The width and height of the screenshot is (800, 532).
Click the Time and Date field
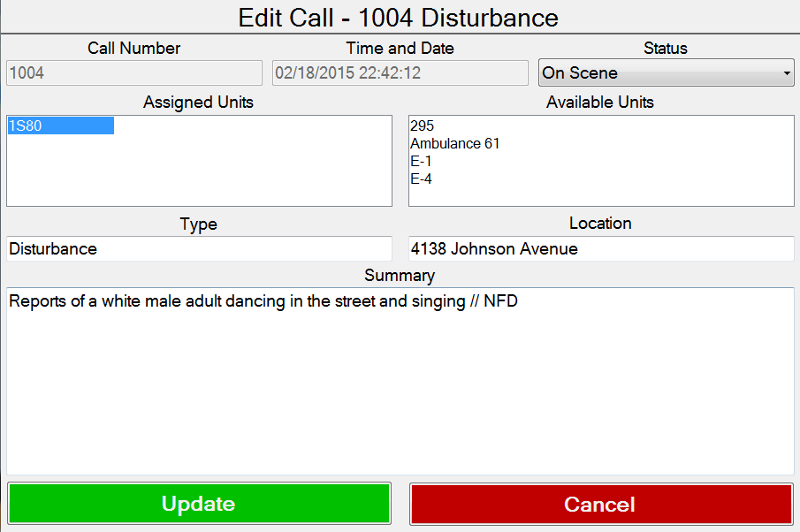click(400, 73)
